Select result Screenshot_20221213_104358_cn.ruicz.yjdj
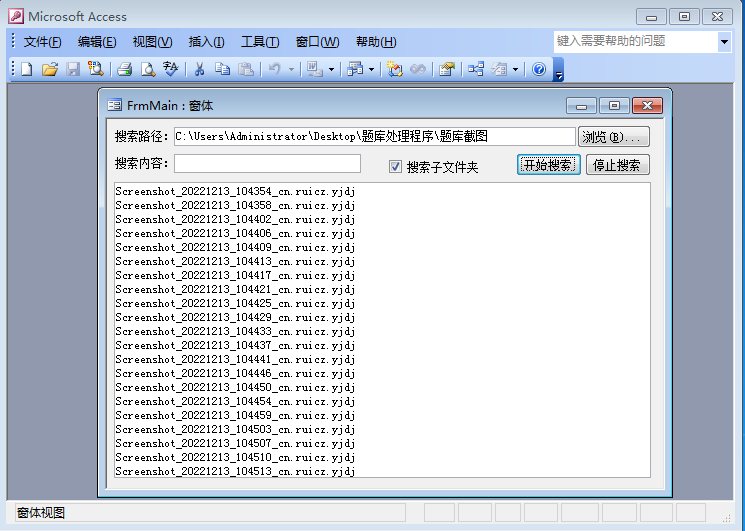Screen dimensions: 745x531 [235, 206]
